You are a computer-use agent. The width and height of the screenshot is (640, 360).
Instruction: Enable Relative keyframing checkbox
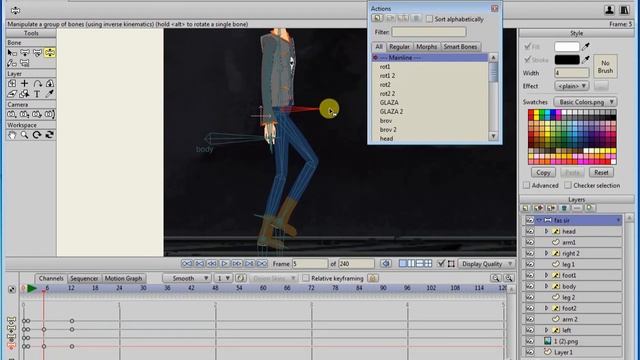(306, 278)
